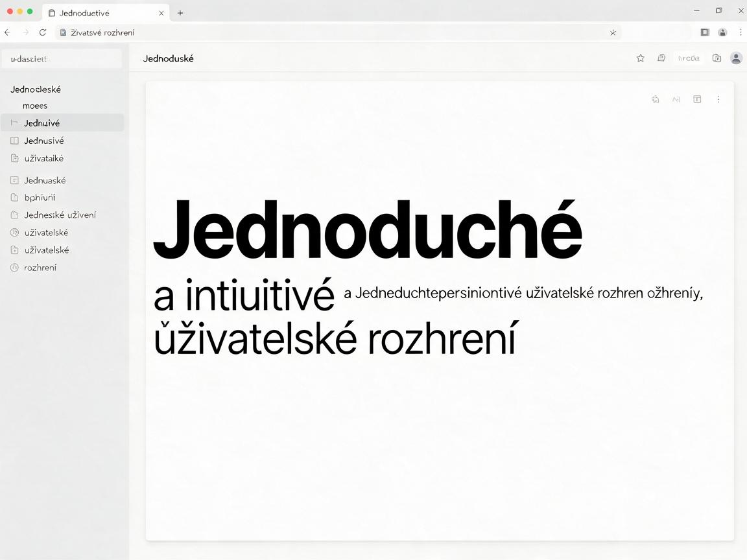Click the small Jedneduchtepersiniontivé text line
Screen dimensions: 747x560
tap(523, 293)
